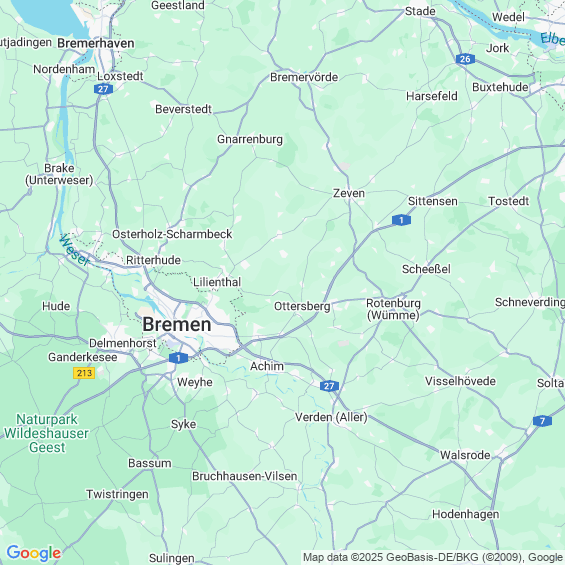Click the A27 highway shield near Verden
Viewport: 565px width, 565px height.
[x=329, y=386]
